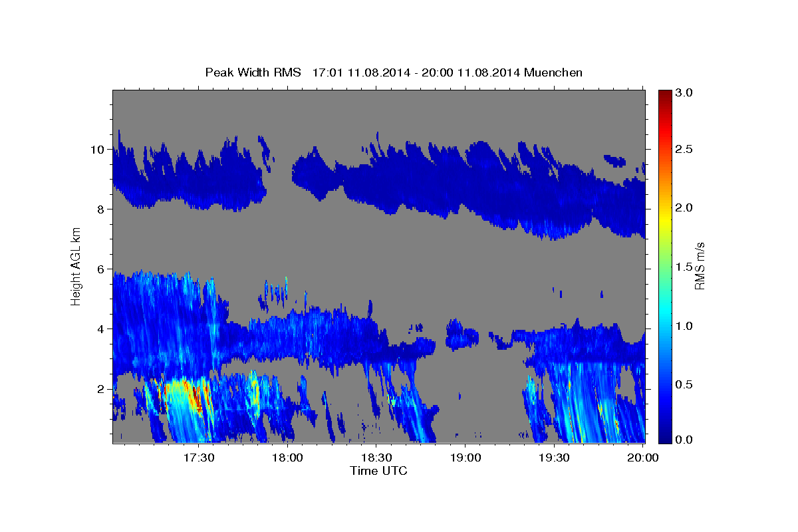Viewport: 798px width, 532px height.
Task: Click the height tick label 2
Action: (x=101, y=388)
